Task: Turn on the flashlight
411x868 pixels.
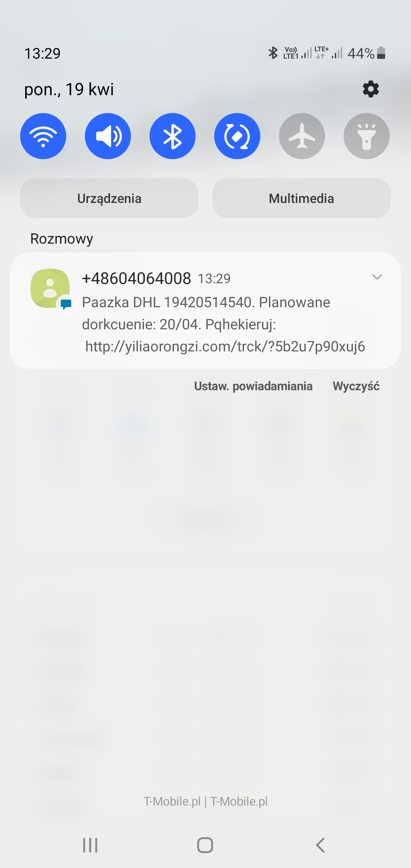Action: [x=366, y=136]
